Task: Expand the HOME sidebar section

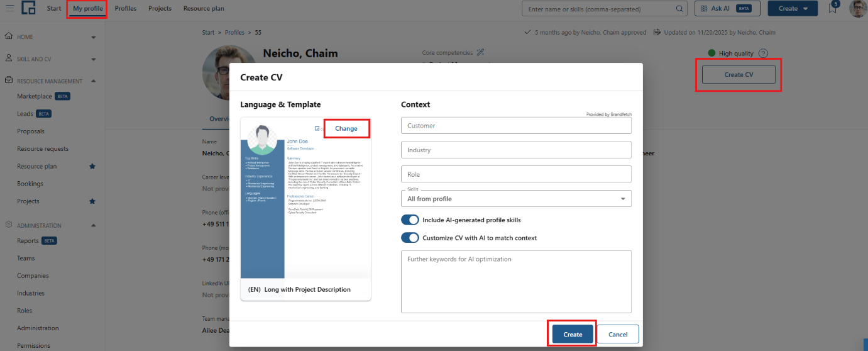Action: (x=94, y=37)
